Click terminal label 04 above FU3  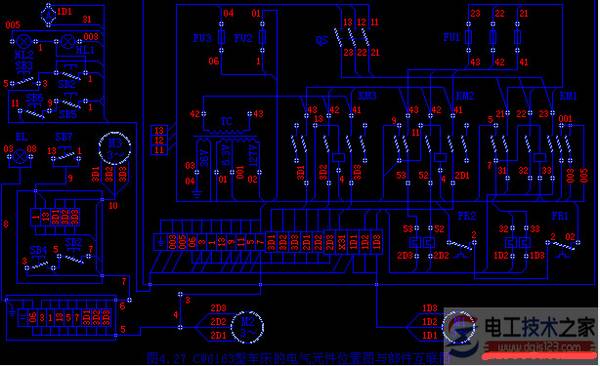point(228,13)
